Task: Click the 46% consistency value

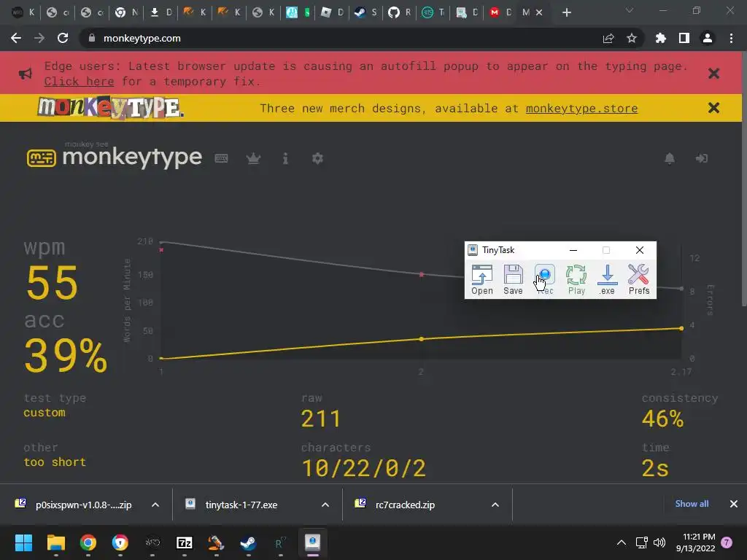Action: coord(662,419)
